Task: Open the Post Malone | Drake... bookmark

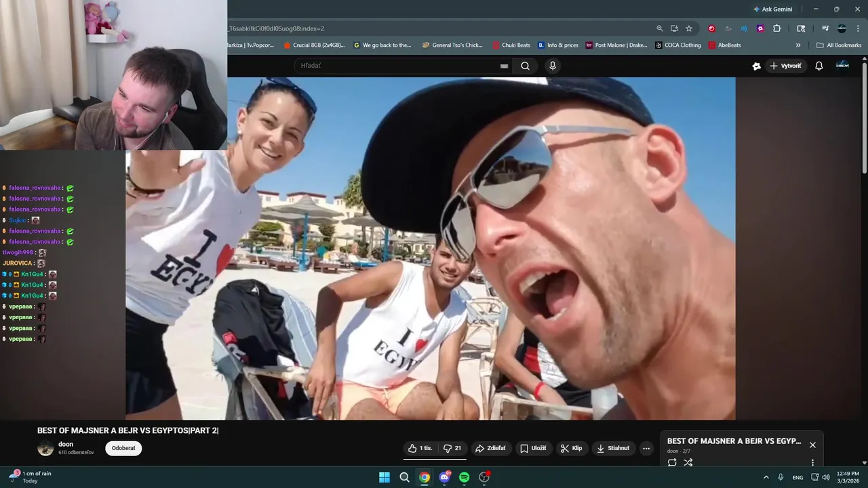Action: click(616, 45)
